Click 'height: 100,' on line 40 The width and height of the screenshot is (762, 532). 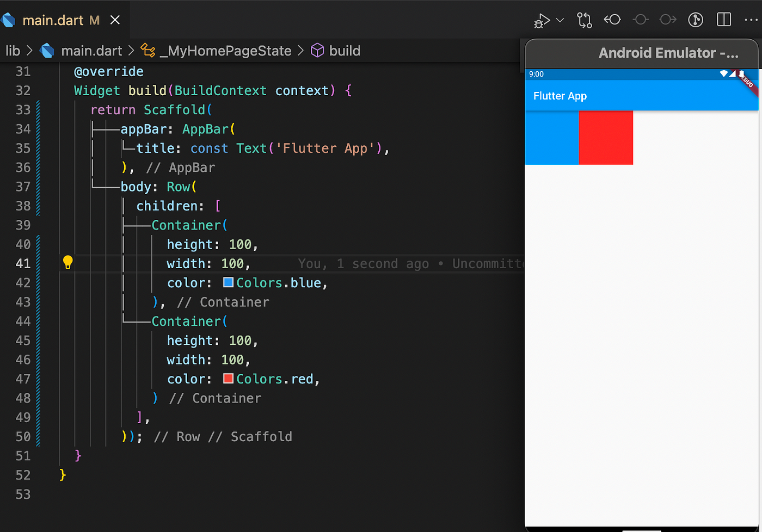click(212, 244)
